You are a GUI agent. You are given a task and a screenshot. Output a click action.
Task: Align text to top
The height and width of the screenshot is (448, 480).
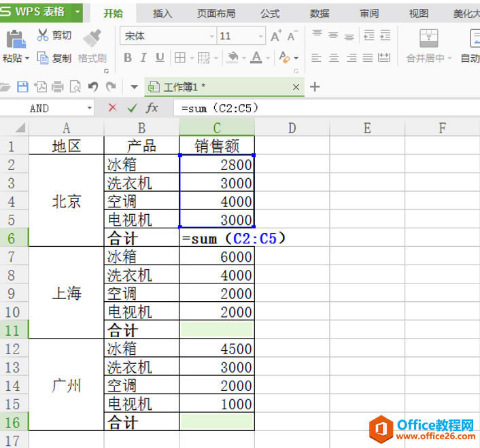tap(317, 35)
